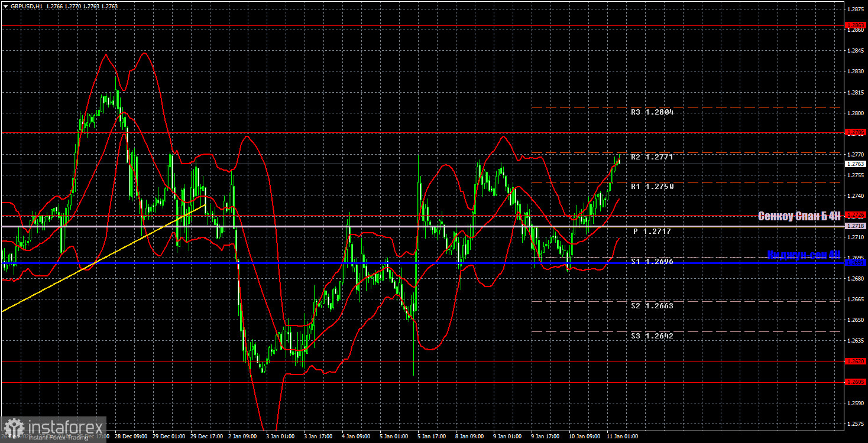Click the 1.2875 price axis label
Image resolution: width=868 pixels, height=443 pixels.
click(x=856, y=9)
